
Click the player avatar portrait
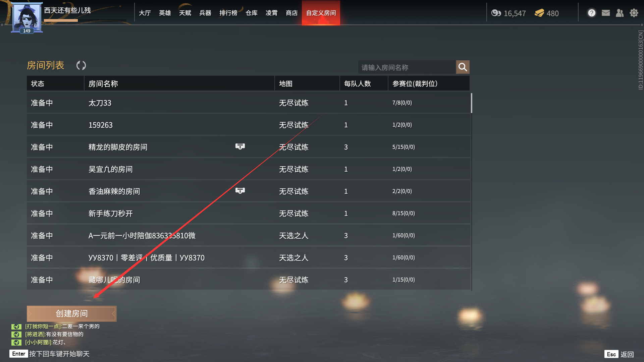tap(27, 17)
